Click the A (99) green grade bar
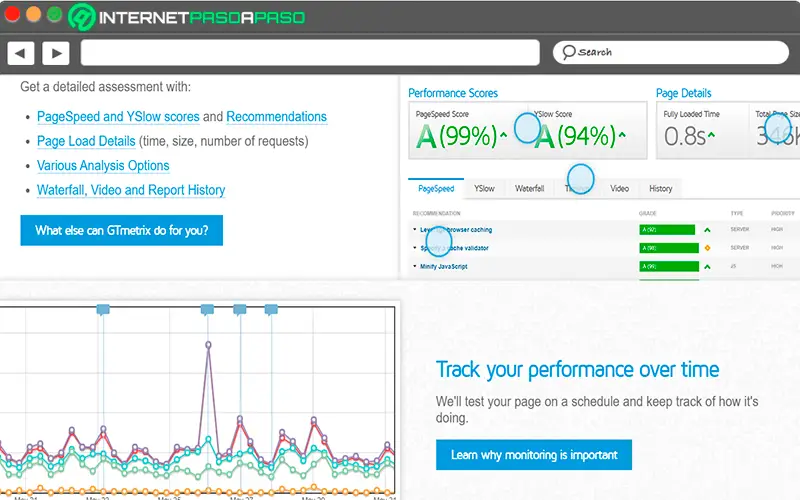This screenshot has width=800, height=500. pos(669,266)
